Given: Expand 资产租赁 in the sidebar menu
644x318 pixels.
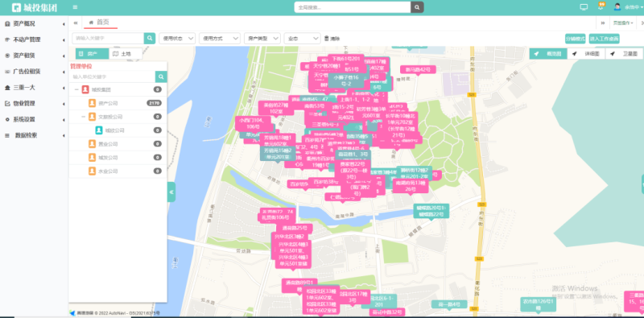Looking at the screenshot, I should pyautogui.click(x=34, y=56).
